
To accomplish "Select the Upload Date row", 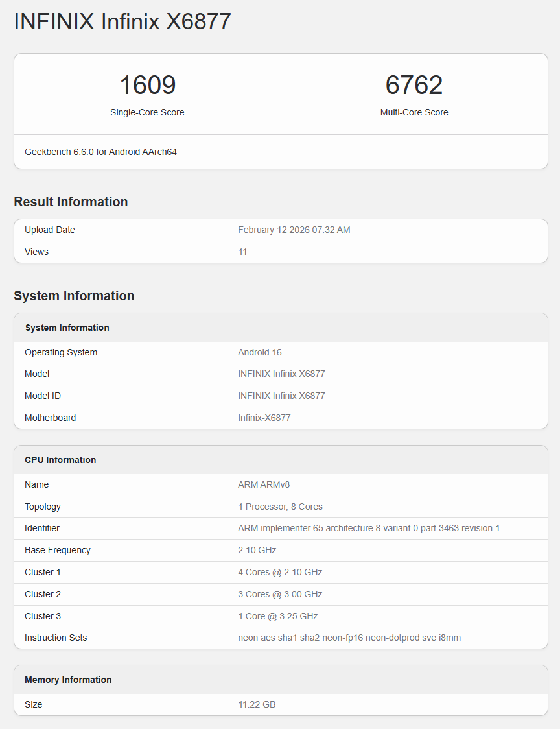I will [x=281, y=230].
